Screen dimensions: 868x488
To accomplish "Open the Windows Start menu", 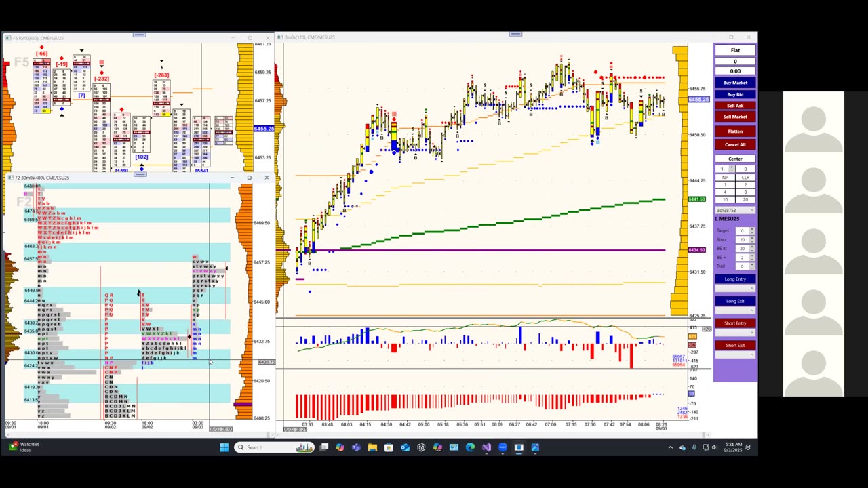I will [224, 447].
